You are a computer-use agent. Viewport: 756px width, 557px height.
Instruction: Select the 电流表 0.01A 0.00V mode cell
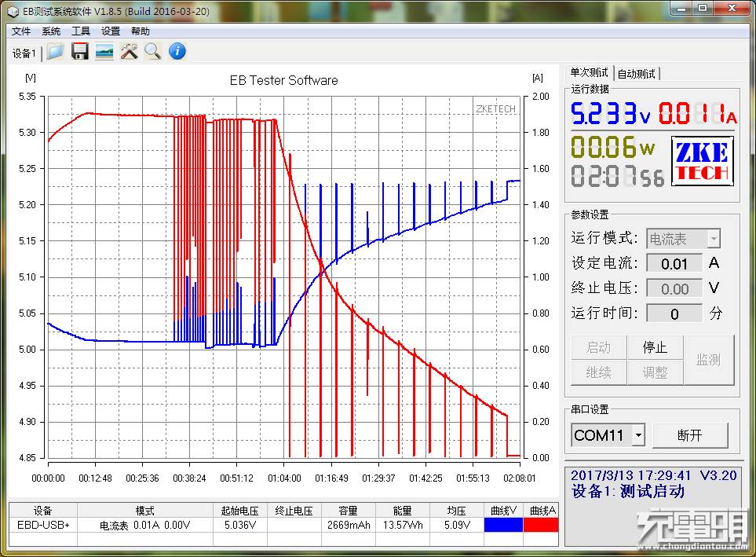coord(145,525)
